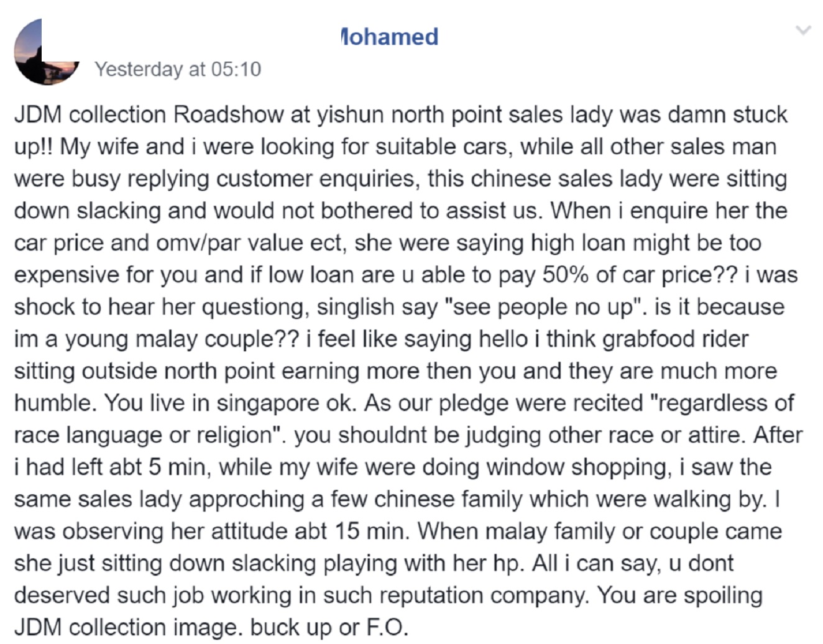
Task: Open the poster's round profile picture
Action: [47, 51]
